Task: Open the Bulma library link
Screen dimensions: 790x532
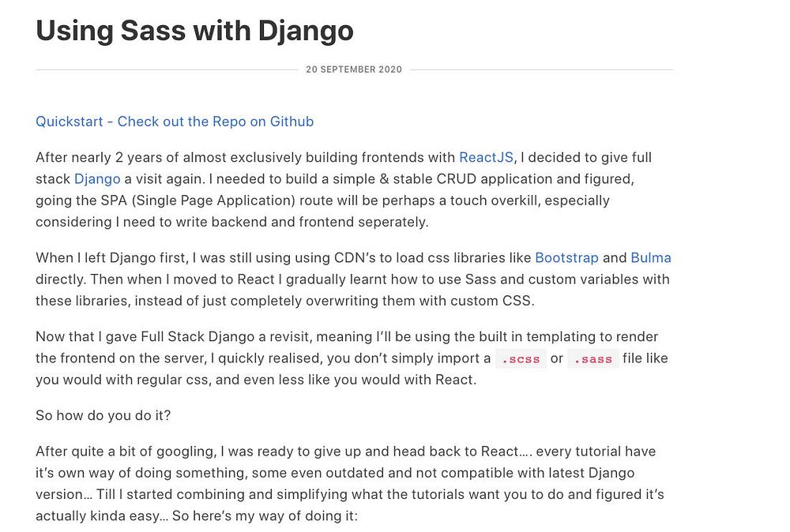Action: coord(650,258)
